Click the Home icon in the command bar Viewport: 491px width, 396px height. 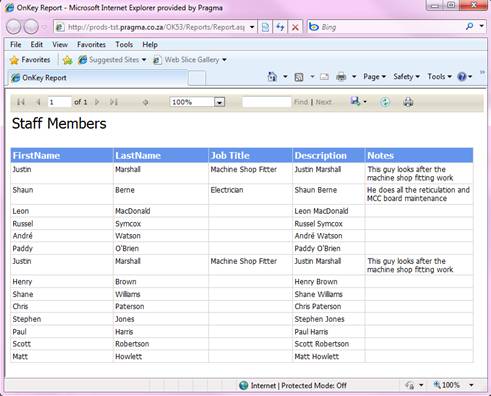(272, 77)
